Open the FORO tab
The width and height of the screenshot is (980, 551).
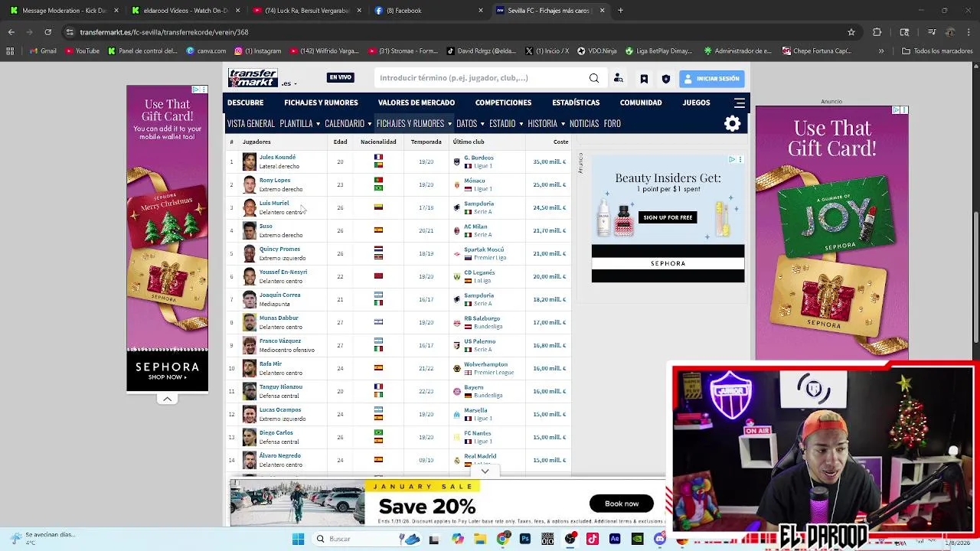612,123
